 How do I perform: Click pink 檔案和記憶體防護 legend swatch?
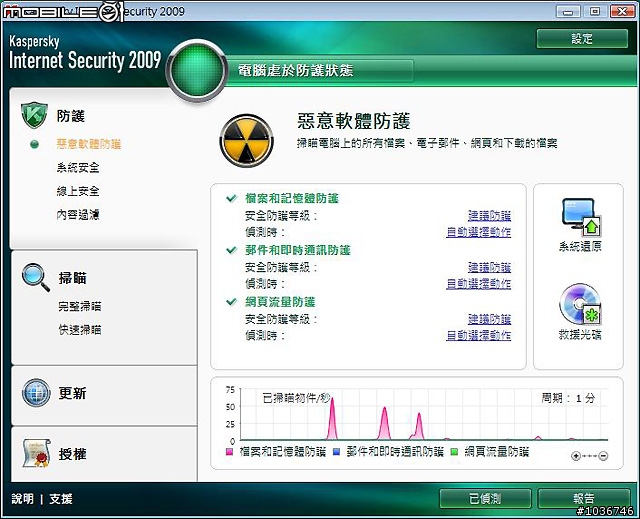pos(229,452)
